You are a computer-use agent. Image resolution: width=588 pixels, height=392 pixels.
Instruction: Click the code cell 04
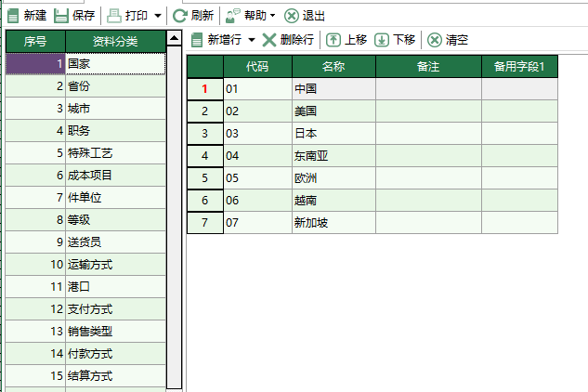coord(257,156)
